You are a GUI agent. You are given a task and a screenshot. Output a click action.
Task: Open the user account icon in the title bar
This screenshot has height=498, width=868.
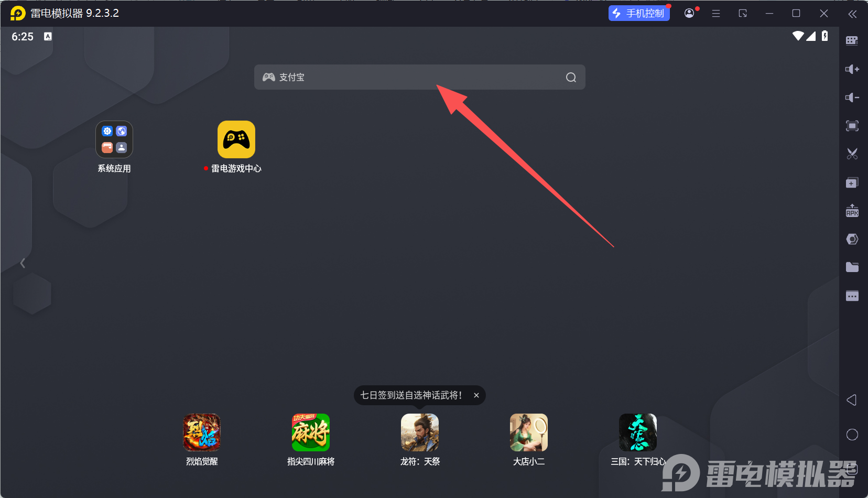689,13
